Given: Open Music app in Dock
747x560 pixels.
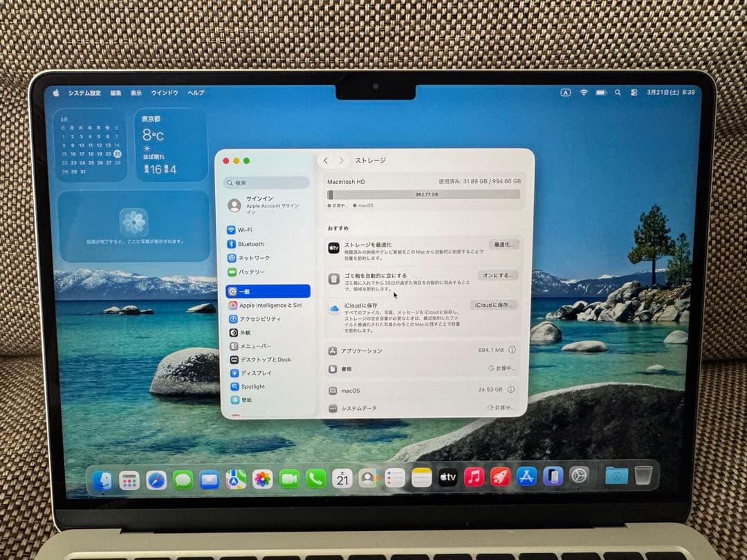Looking at the screenshot, I should [474, 476].
